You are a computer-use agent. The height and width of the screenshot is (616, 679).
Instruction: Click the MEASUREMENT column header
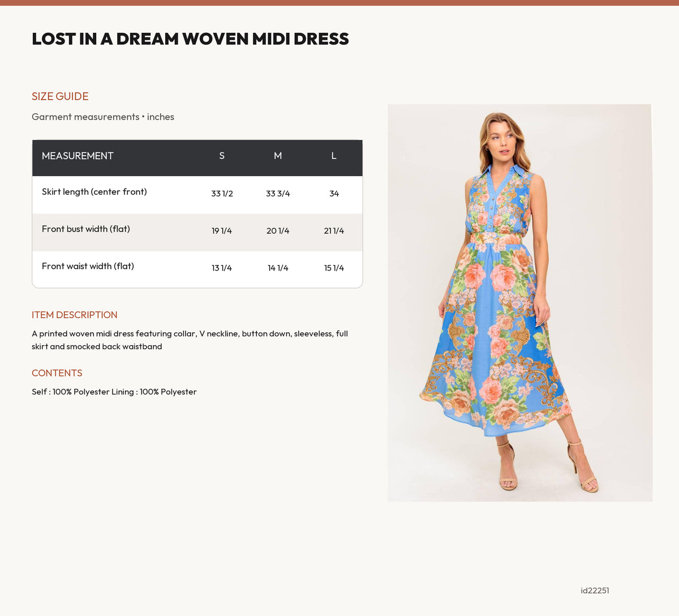[78, 156]
